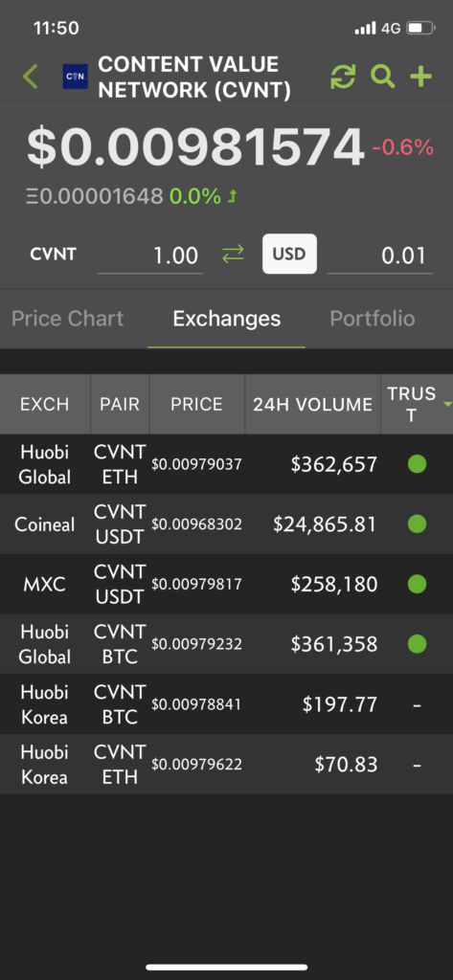
Task: Edit the USD value field
Action: [379, 256]
